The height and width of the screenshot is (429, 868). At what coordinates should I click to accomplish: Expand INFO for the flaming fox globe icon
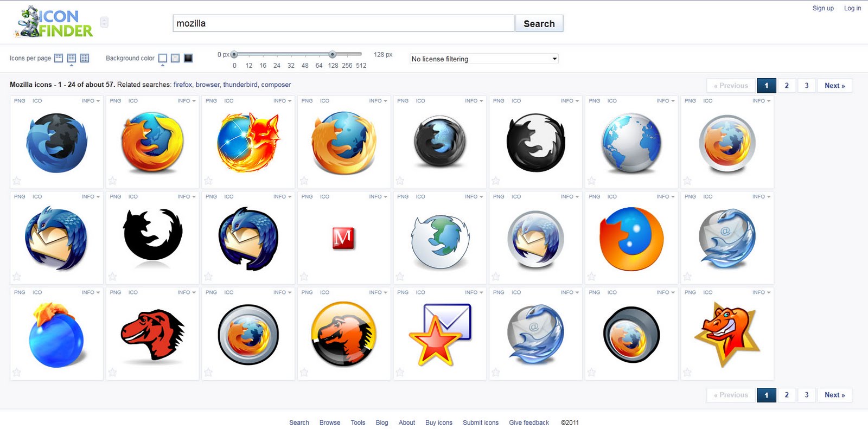tap(282, 101)
